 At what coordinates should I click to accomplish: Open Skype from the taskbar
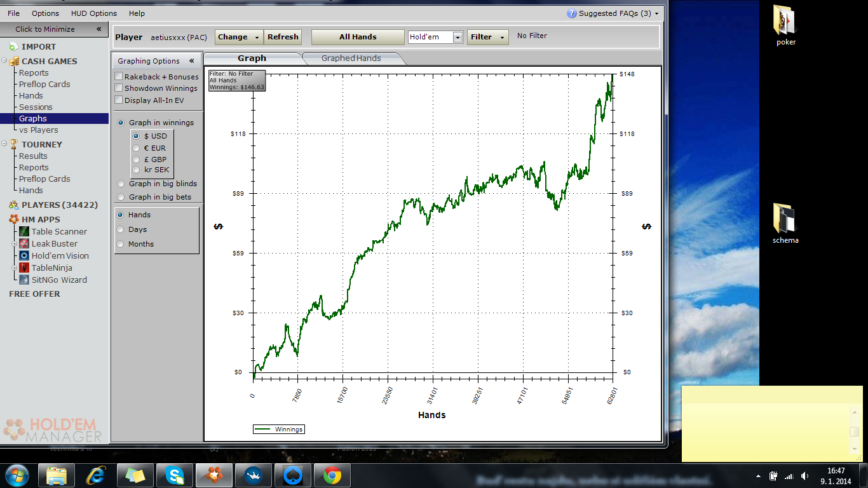tap(175, 475)
